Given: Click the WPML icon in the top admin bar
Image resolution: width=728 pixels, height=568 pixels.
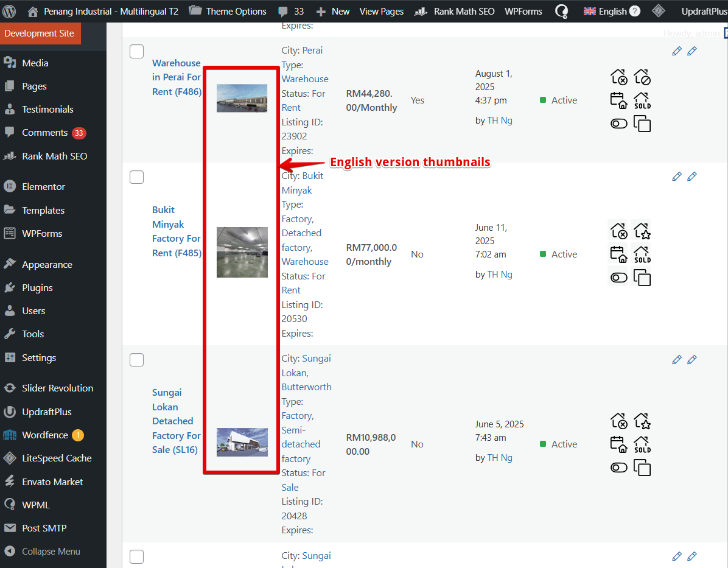Looking at the screenshot, I should (x=562, y=11).
